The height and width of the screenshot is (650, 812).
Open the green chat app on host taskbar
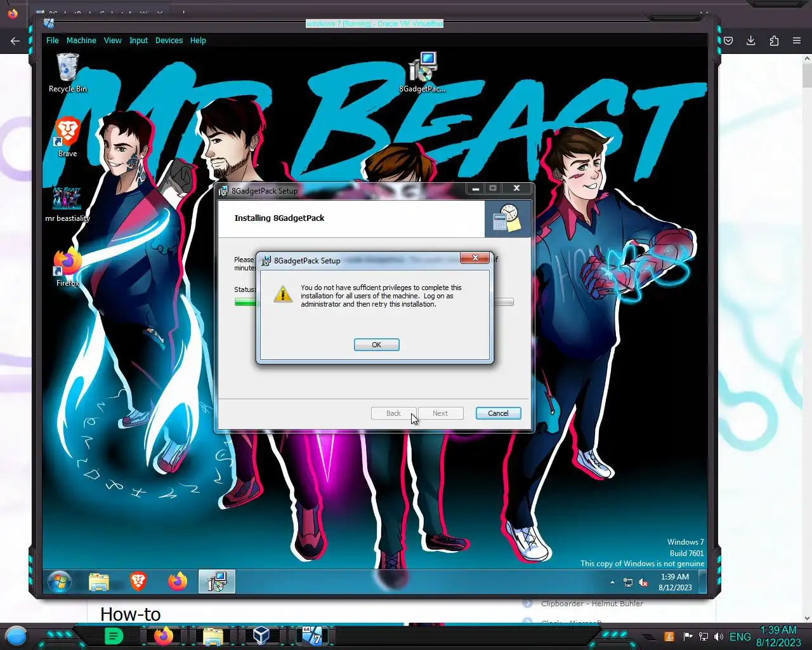[114, 636]
